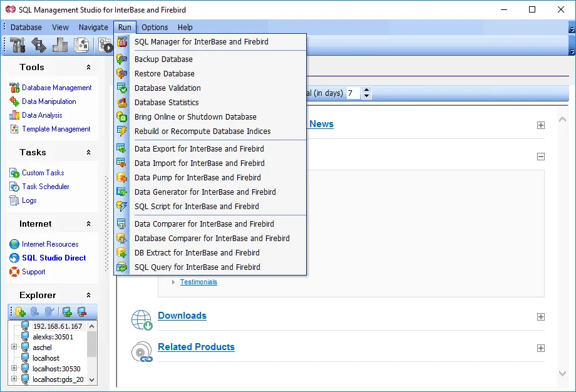Screen dimensions: 576x392
Task: Click the interval in days input field
Action: tap(353, 93)
